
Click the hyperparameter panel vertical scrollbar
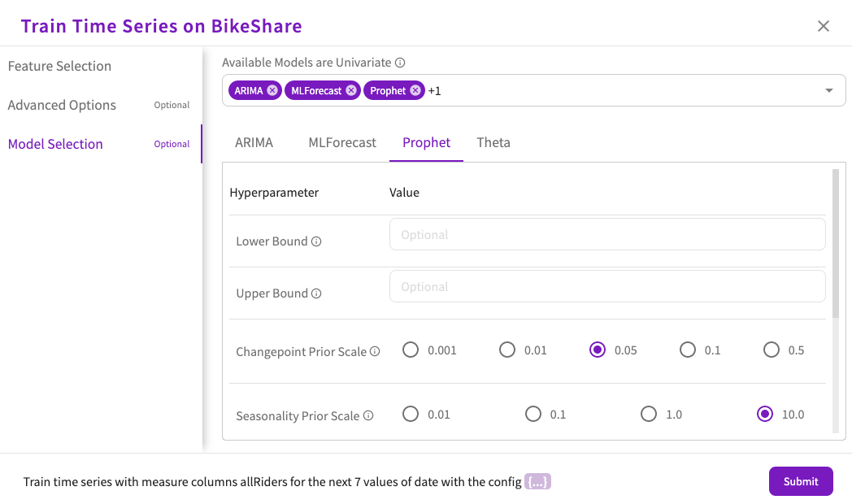[x=835, y=243]
